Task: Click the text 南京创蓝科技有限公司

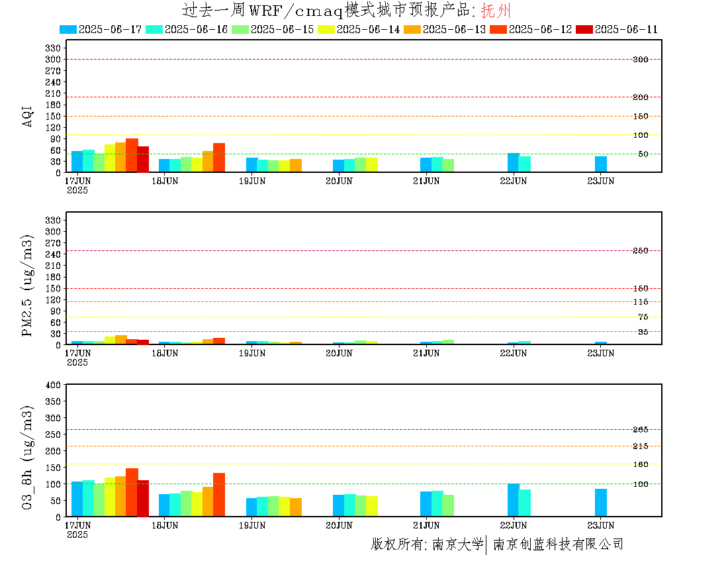Action: (558, 544)
